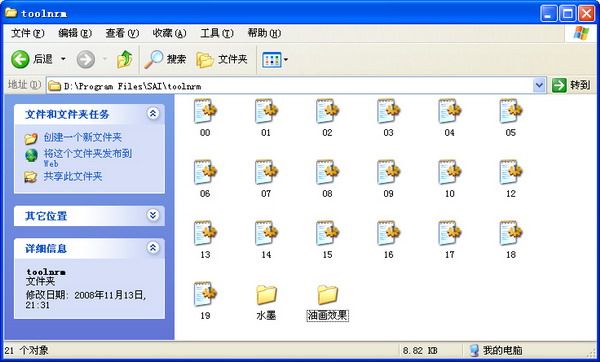This screenshot has width=600, height=362.
Task: Collapse the 文件和文件夹任务 panel
Action: [153, 113]
